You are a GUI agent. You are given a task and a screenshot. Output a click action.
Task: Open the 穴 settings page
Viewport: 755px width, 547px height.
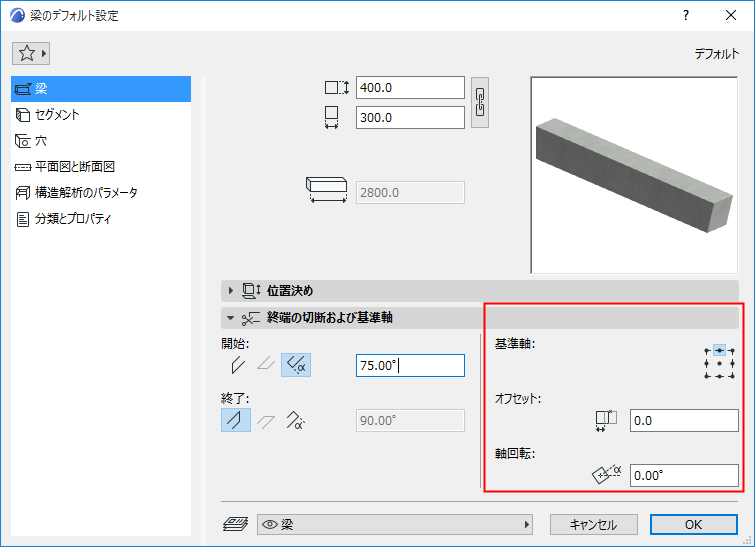click(x=101, y=141)
